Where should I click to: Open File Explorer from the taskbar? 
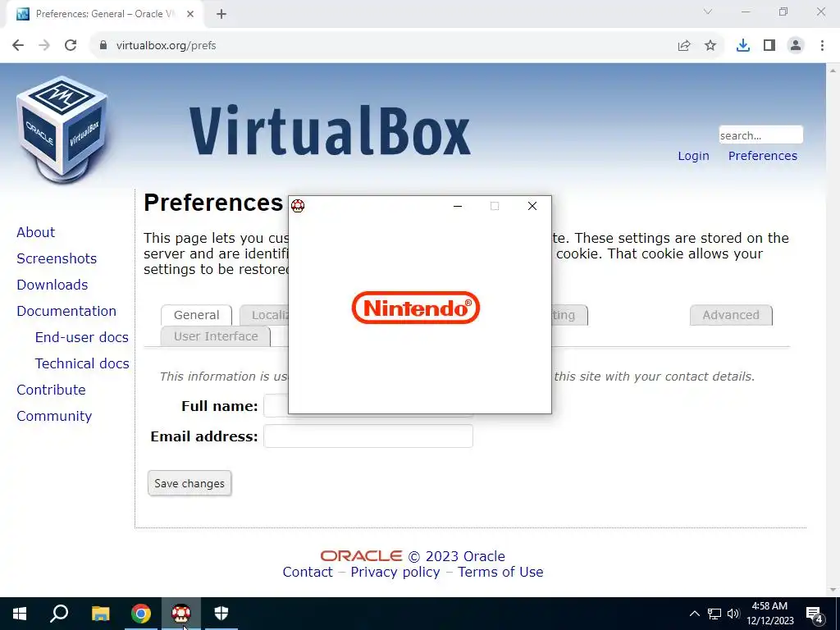click(x=100, y=614)
